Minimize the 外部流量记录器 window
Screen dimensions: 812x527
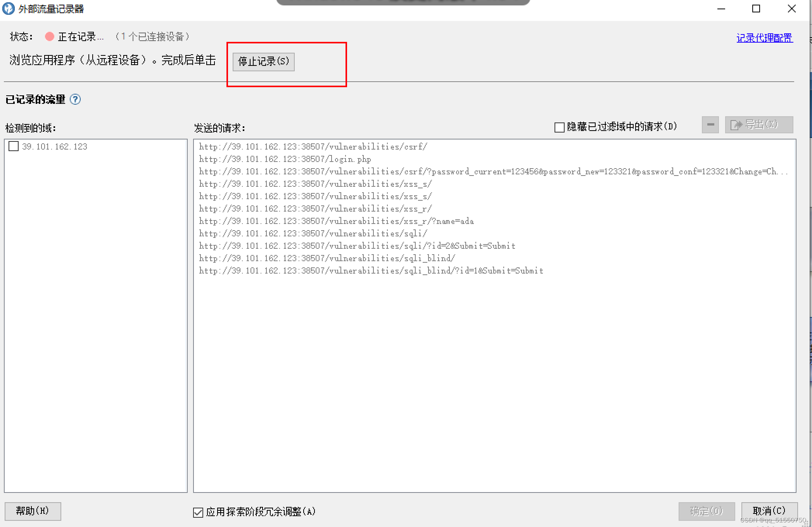721,9
